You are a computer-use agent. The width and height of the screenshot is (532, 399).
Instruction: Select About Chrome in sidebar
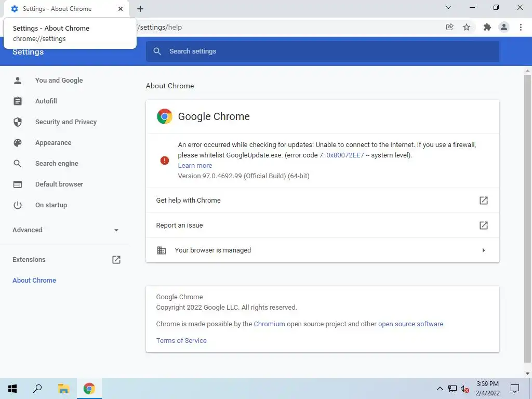34,280
